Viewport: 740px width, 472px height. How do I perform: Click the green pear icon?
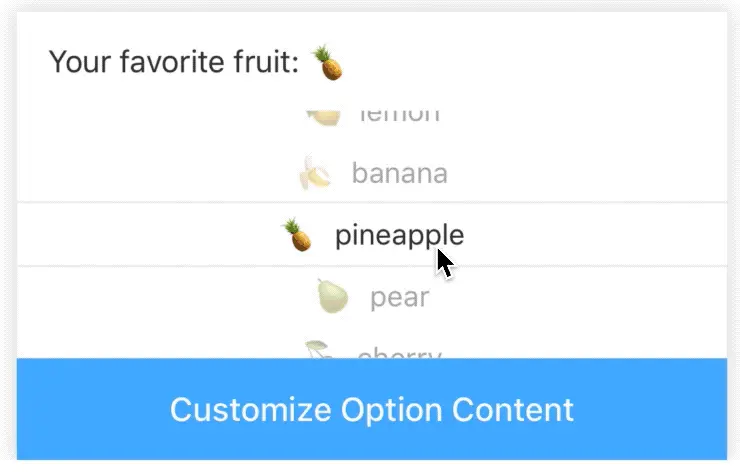(332, 296)
